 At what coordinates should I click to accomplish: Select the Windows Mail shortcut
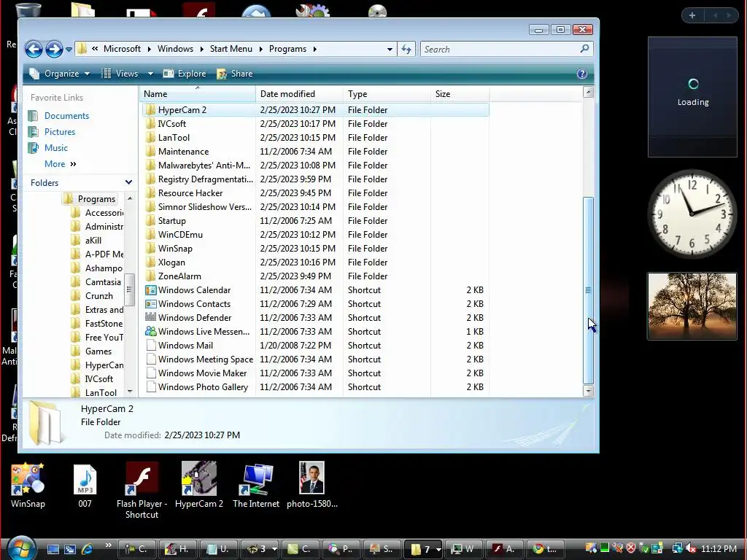coord(186,346)
